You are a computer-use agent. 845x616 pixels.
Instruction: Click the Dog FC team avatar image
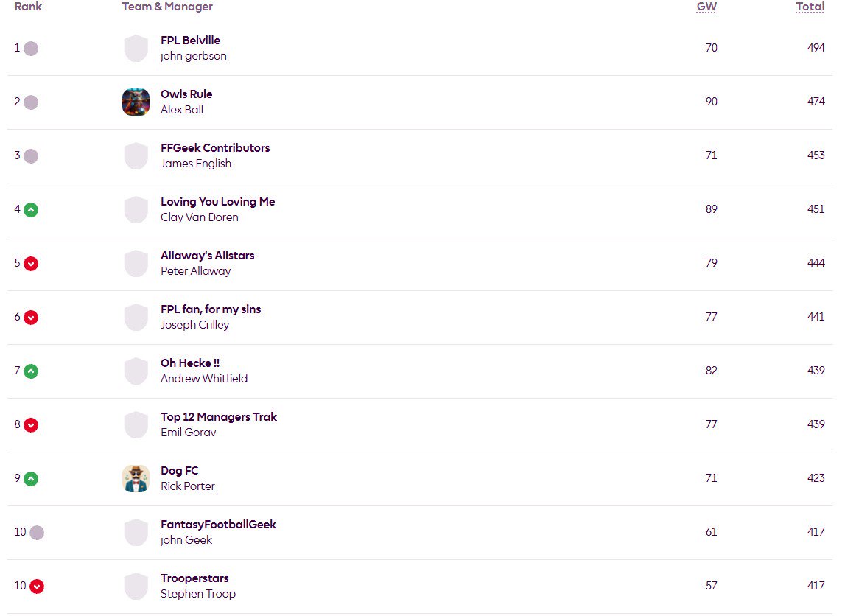click(x=136, y=478)
